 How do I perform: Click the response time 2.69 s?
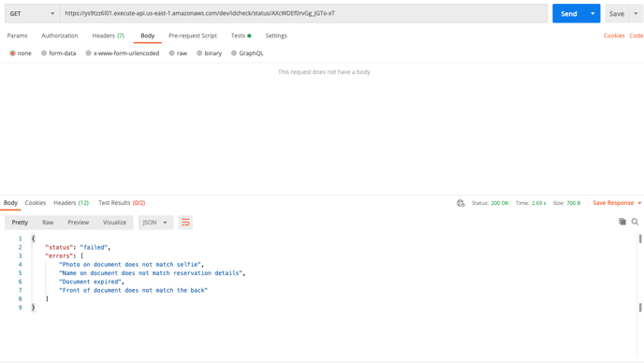[x=539, y=203]
